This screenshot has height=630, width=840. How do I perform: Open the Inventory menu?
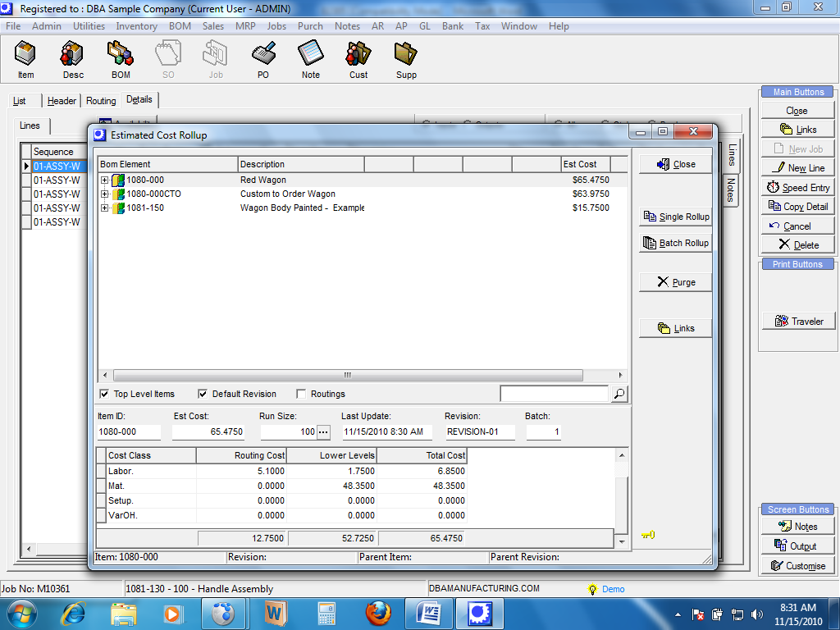pyautogui.click(x=136, y=26)
